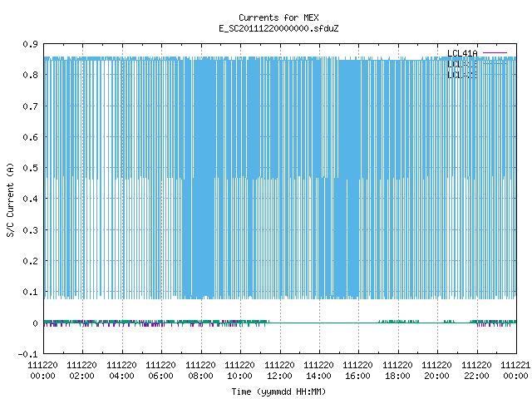Click the x-axis tick "111220 00:00"
Viewport: 532px width, 399px height.
(42, 371)
